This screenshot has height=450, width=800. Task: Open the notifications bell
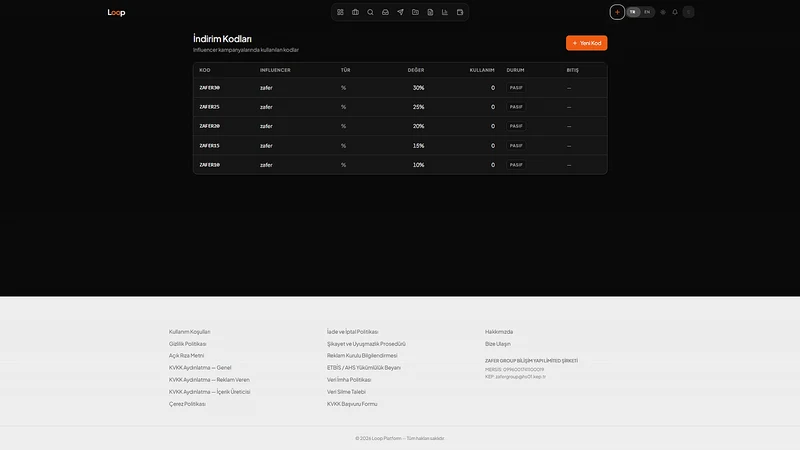click(x=675, y=12)
